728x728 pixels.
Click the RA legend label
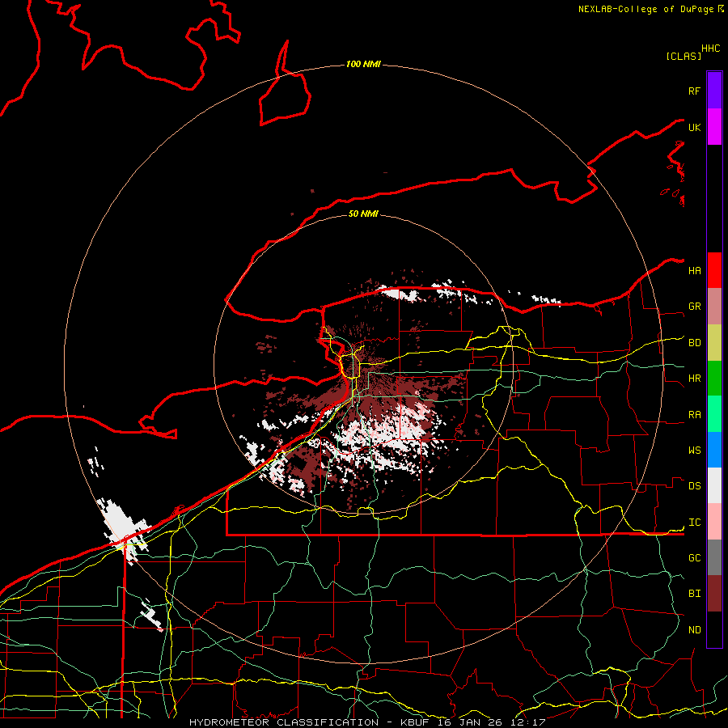tap(694, 415)
